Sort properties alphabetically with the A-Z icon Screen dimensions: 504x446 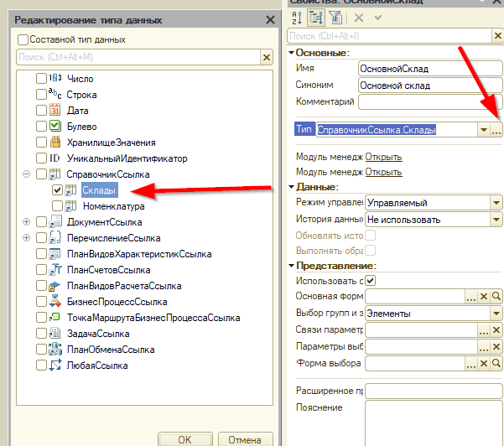[297, 18]
